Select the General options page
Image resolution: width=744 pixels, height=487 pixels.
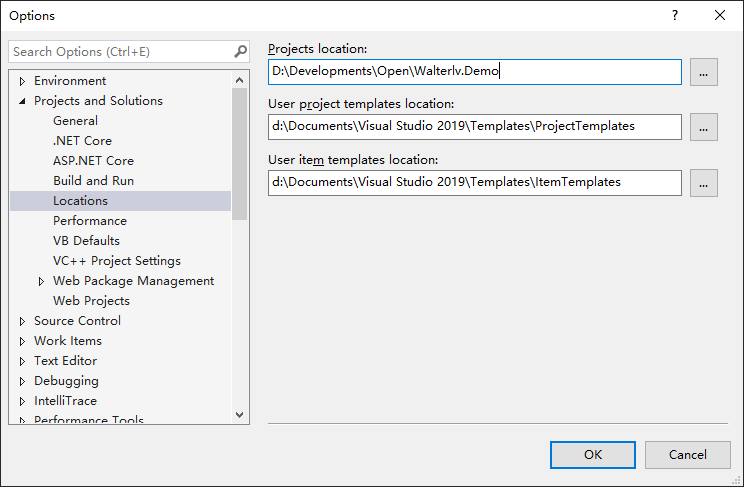click(75, 121)
